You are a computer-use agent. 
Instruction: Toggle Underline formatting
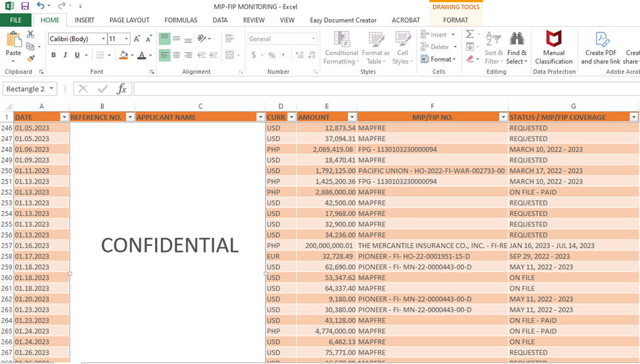click(x=77, y=55)
